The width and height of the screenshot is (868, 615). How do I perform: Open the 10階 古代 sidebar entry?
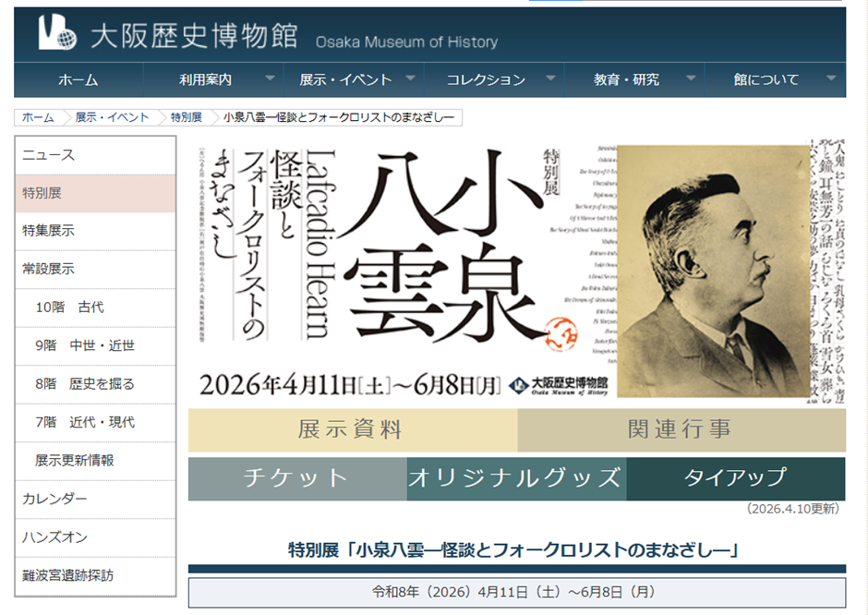coord(95,307)
